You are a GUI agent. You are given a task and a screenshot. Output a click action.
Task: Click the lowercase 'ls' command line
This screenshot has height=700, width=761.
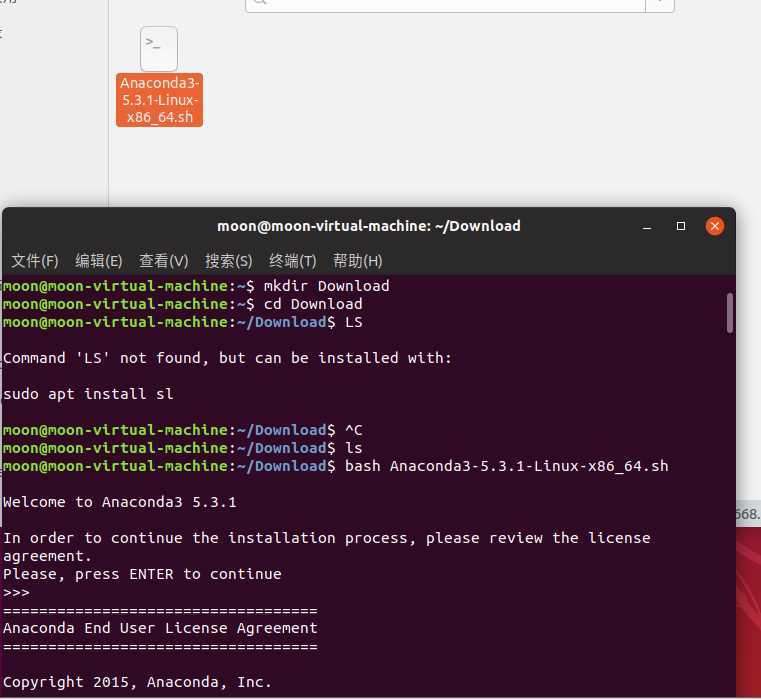(x=182, y=449)
